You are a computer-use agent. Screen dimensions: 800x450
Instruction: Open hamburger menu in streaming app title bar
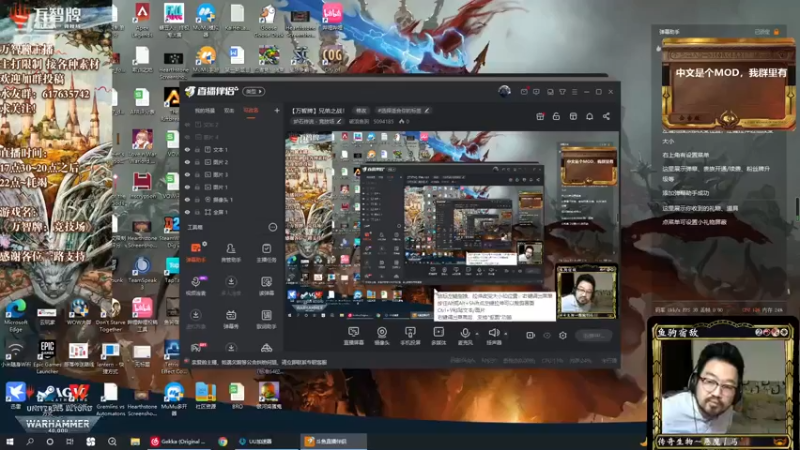574,92
